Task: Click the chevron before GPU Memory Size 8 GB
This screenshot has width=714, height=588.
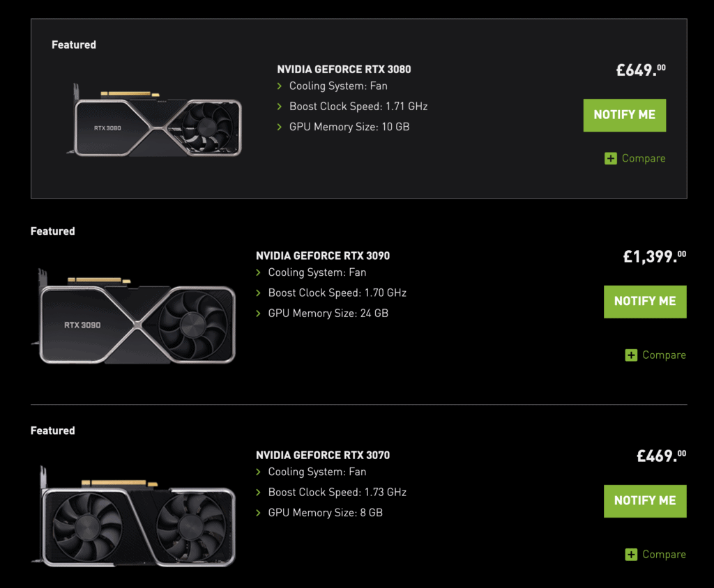Action: pos(259,513)
